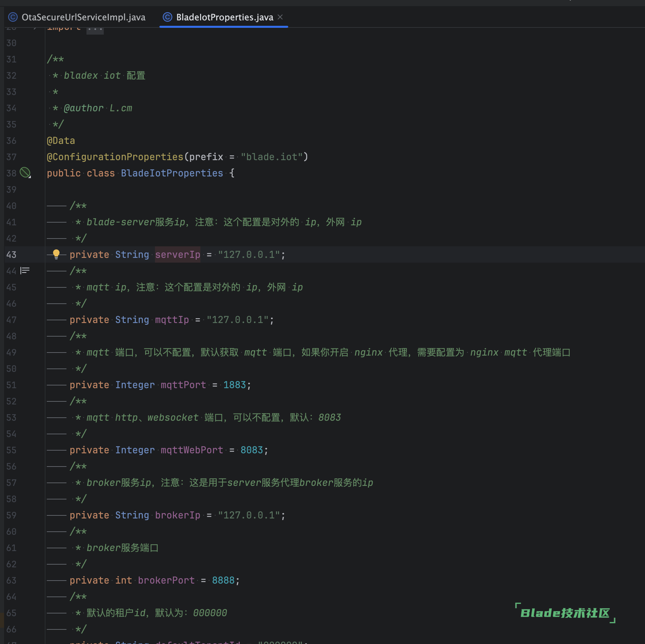Click the @Data annotation on line 36
The image size is (645, 644).
(61, 140)
